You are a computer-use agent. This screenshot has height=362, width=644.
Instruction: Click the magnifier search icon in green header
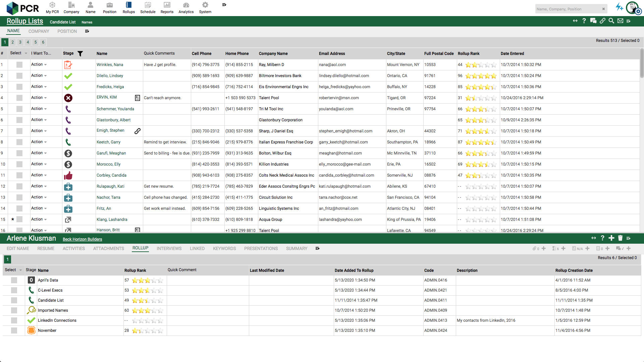pos(611,21)
